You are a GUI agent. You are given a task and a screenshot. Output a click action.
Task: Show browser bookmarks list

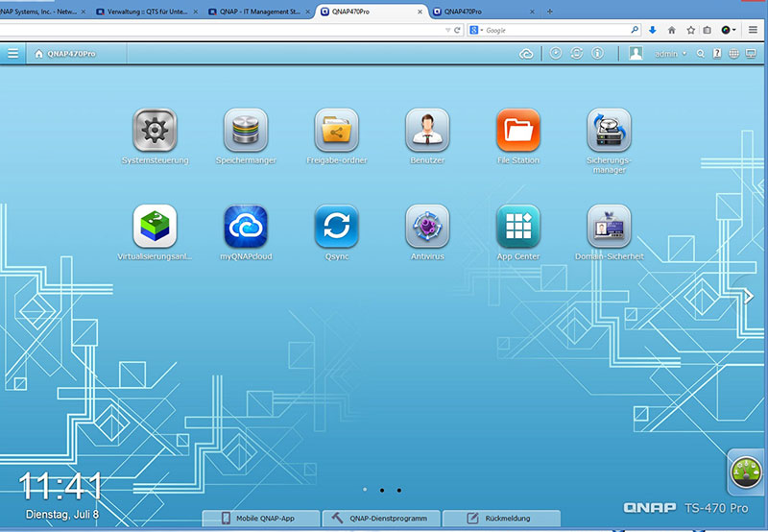click(707, 30)
